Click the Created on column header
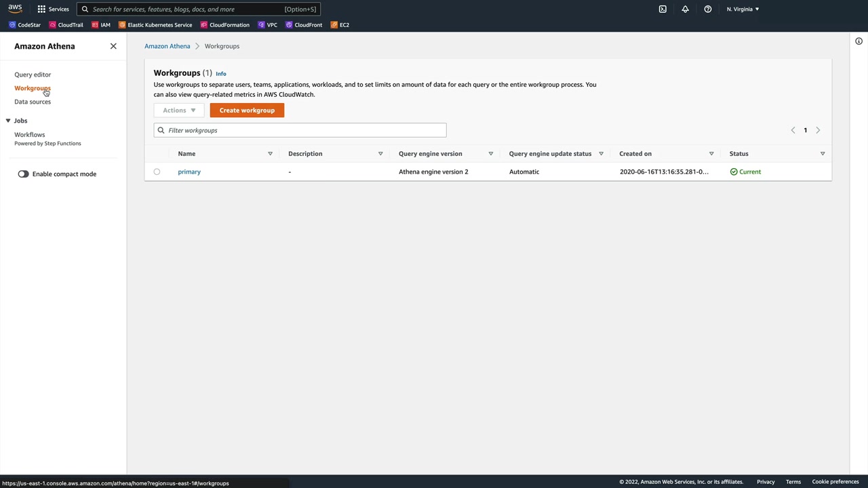Screen dimensions: 868x488 point(635,154)
